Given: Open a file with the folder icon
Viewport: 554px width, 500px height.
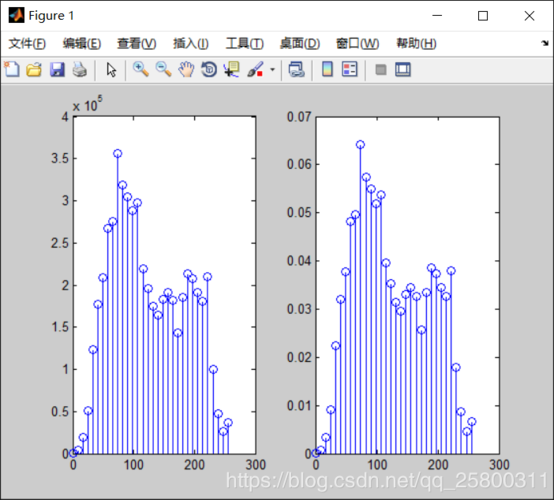Looking at the screenshot, I should point(34,70).
